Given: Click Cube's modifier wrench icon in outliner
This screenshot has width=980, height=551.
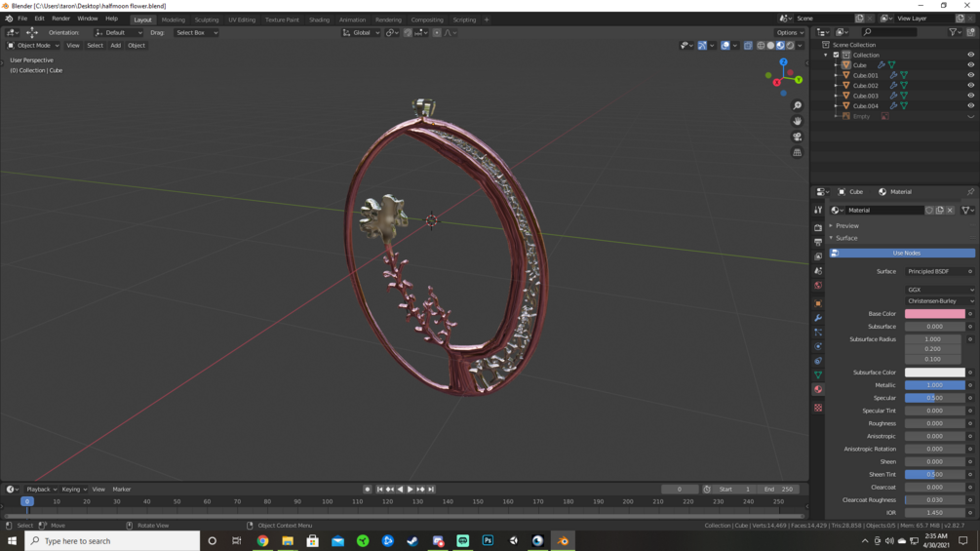Looking at the screenshot, I should click(x=882, y=65).
